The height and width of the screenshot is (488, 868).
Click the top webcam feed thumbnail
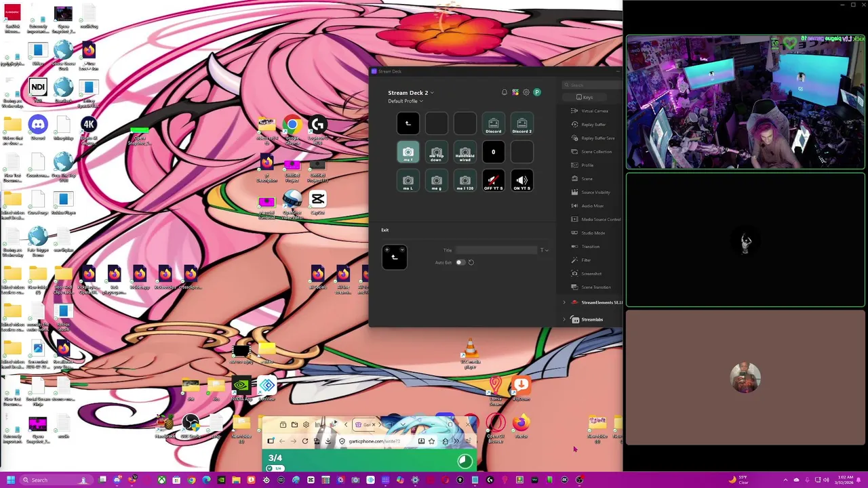tap(745, 102)
